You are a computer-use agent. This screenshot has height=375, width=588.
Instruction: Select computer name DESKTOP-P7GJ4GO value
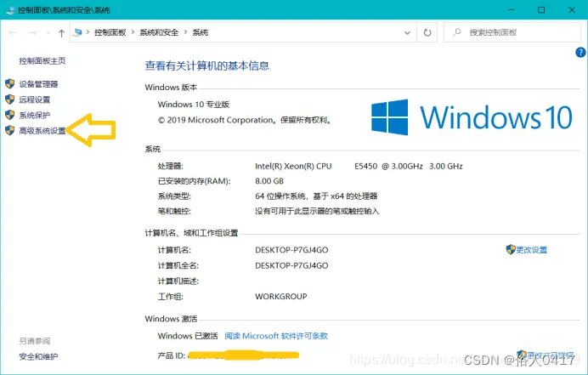pyautogui.click(x=291, y=250)
